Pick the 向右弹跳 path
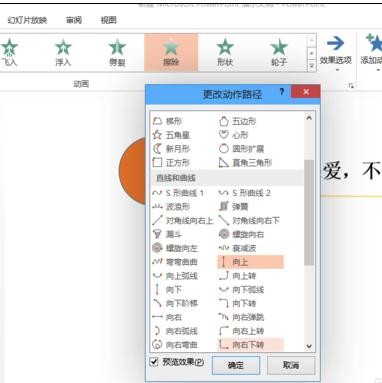Viewport: 382px width, 383px height. tap(241, 317)
